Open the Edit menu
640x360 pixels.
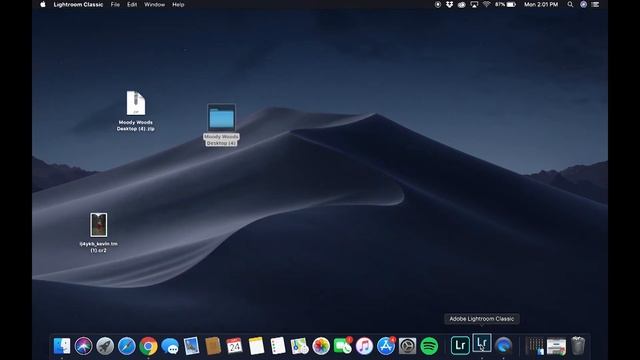coord(132,4)
